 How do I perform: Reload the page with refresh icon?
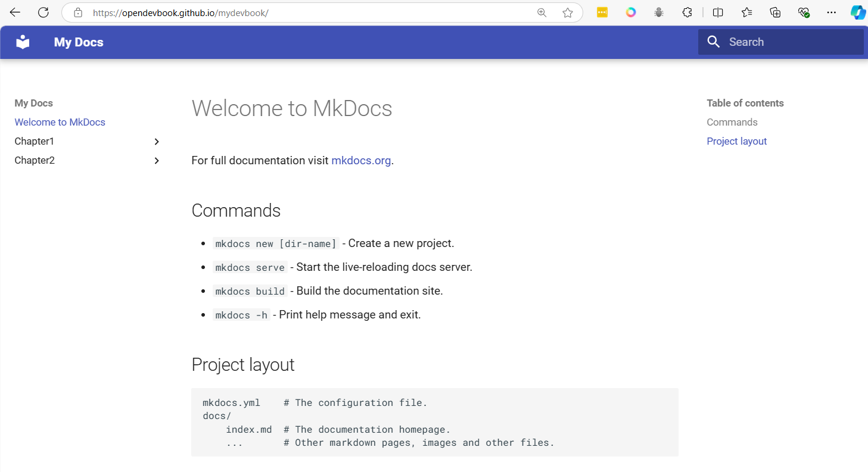43,12
